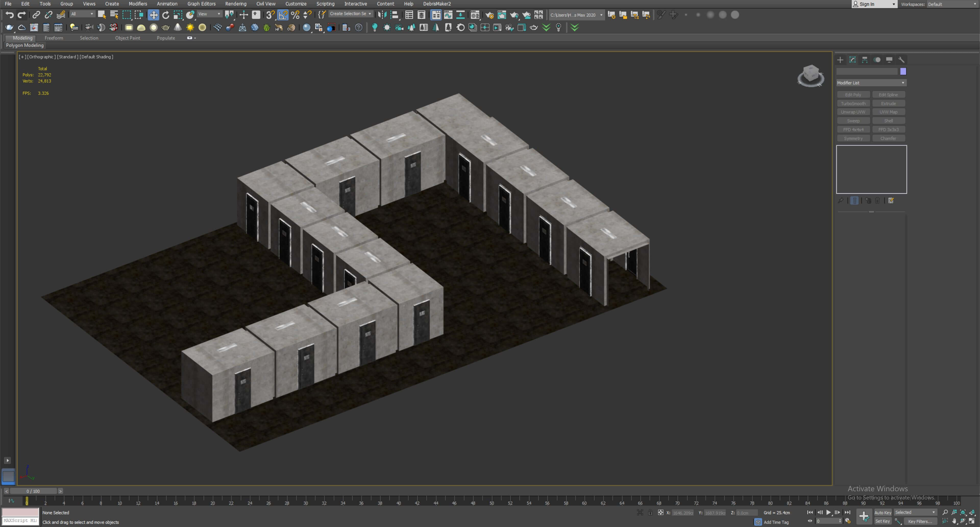Viewport: 980px width, 527px height.
Task: Switch to the Freeform ribbon tab
Action: tap(54, 38)
